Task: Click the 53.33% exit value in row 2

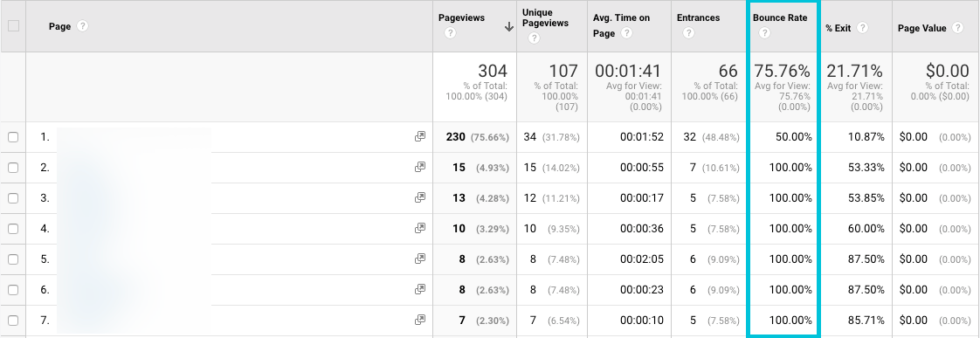Action: [866, 168]
